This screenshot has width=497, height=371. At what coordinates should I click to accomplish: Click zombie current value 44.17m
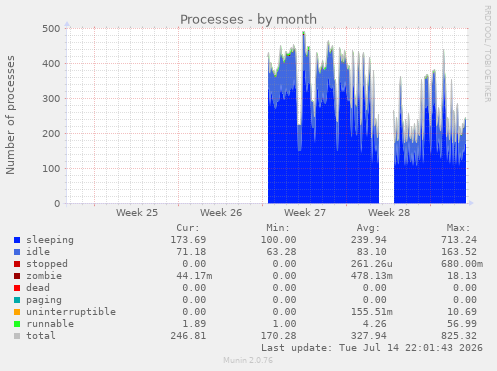click(194, 276)
